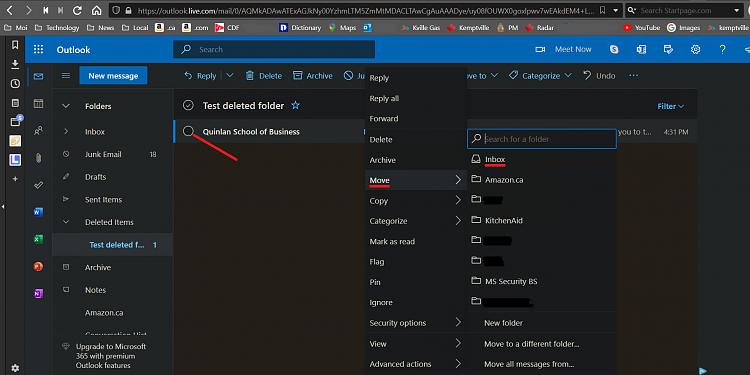Open the toolbar more options ellipsis
This screenshot has height=375, width=750.
[x=633, y=76]
